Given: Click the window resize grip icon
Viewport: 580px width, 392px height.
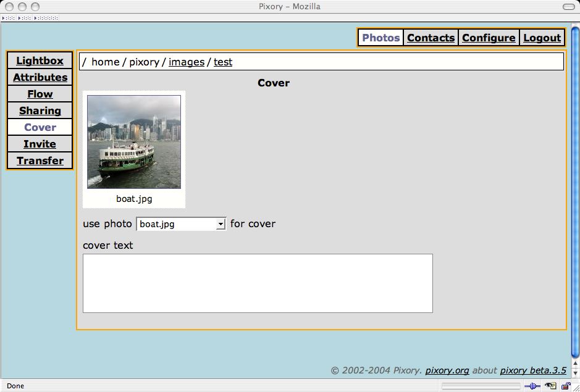Looking at the screenshot, I should point(576,387).
